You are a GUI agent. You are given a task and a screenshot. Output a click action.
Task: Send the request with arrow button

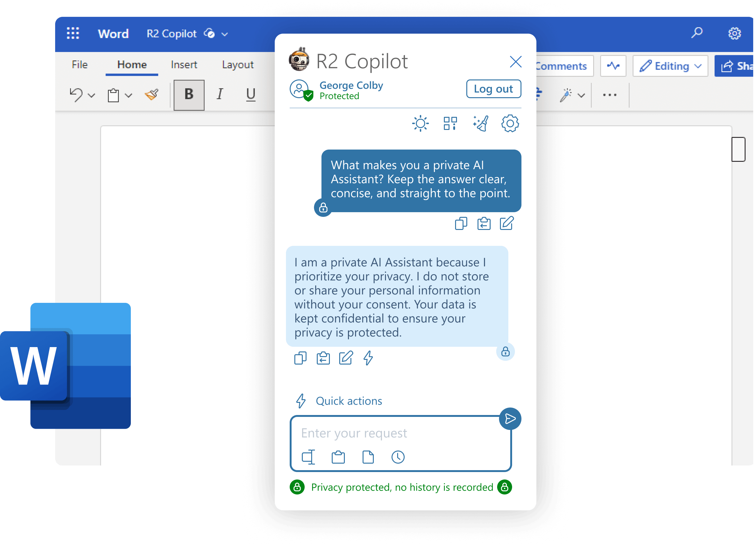click(x=510, y=419)
